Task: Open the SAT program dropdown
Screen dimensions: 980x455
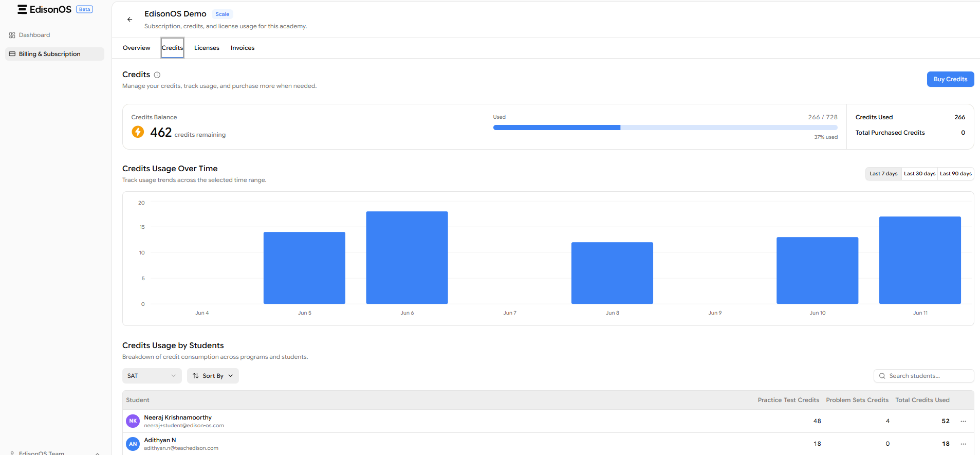Action: [152, 376]
